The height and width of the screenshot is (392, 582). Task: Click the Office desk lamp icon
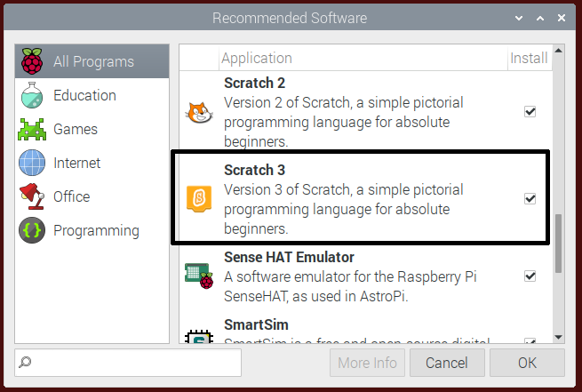click(x=32, y=196)
